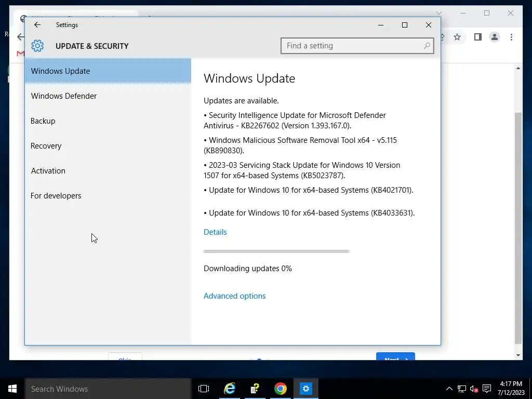This screenshot has height=399, width=532.
Task: Select Windows Update in the sidebar
Action: (108, 71)
